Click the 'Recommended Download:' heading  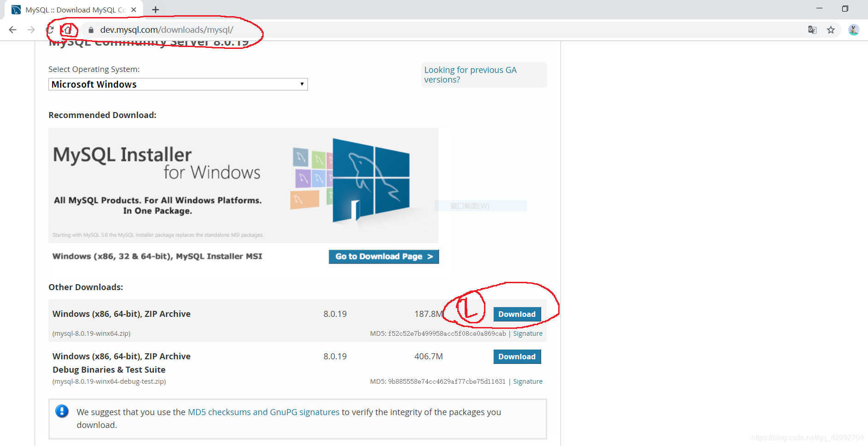[x=102, y=115]
